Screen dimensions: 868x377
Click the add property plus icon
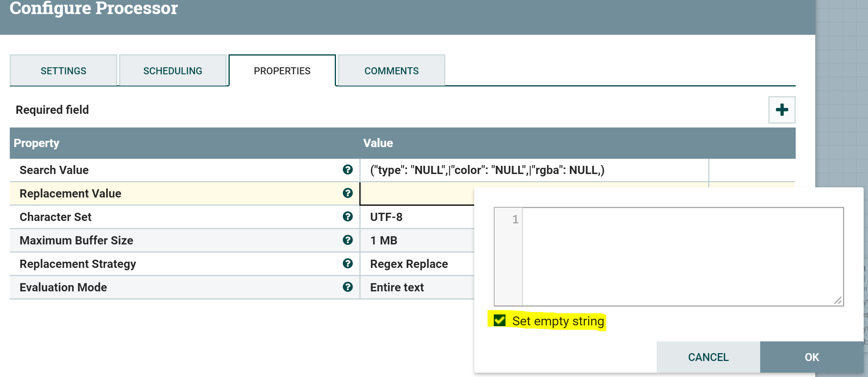click(782, 110)
